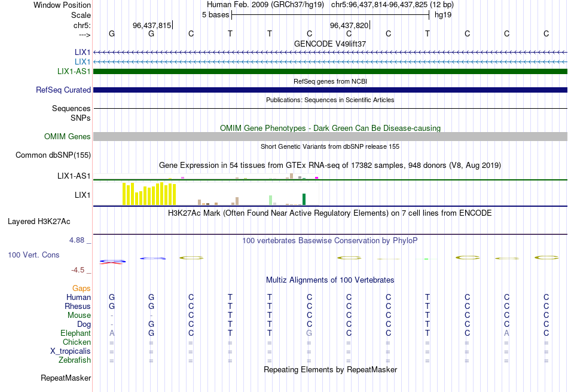Open the GENCODE V49lift37 track title
Viewport: 568px width, 392px height.
[330, 44]
